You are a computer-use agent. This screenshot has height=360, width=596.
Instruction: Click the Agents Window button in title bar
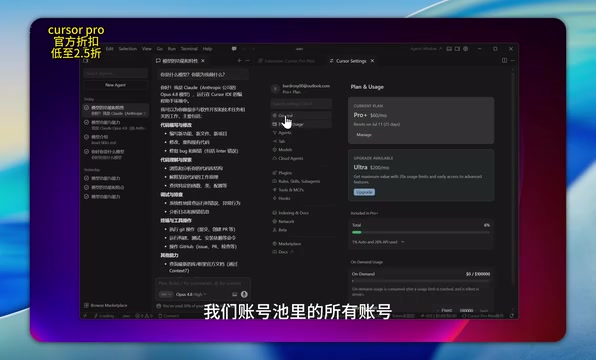[426, 49]
